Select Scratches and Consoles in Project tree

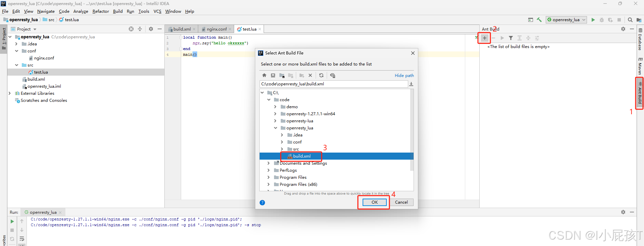point(44,100)
